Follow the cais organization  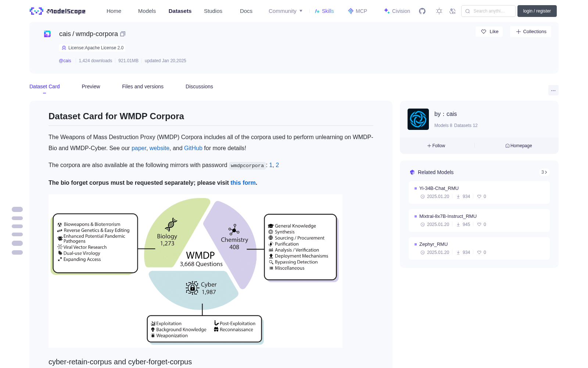tap(436, 146)
